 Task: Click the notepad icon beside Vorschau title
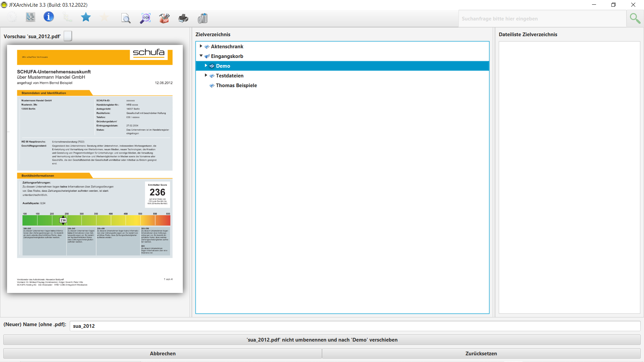[x=68, y=36]
